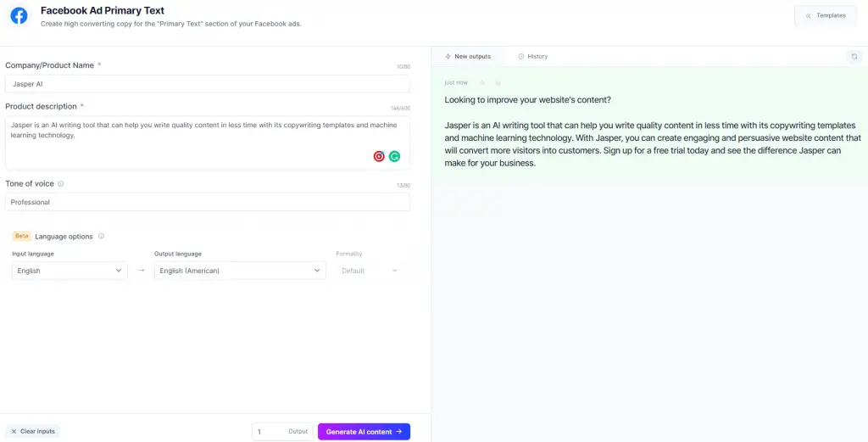
Task: Click the 'just now' timestamp
Action: [455, 82]
